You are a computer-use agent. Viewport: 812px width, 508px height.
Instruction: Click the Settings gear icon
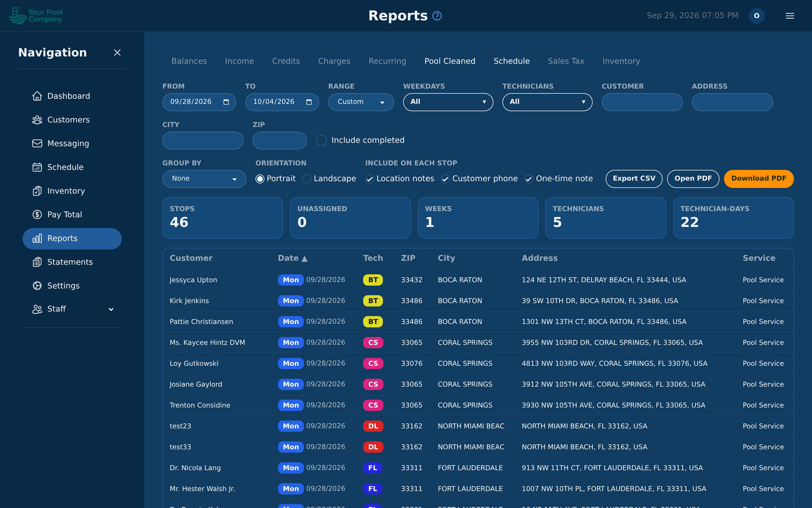tap(37, 286)
